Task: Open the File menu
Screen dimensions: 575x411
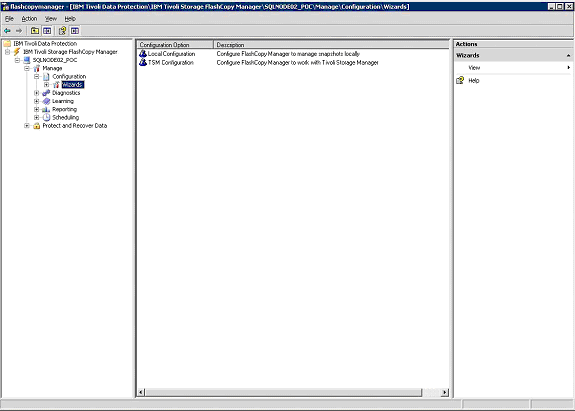Action: [9, 19]
